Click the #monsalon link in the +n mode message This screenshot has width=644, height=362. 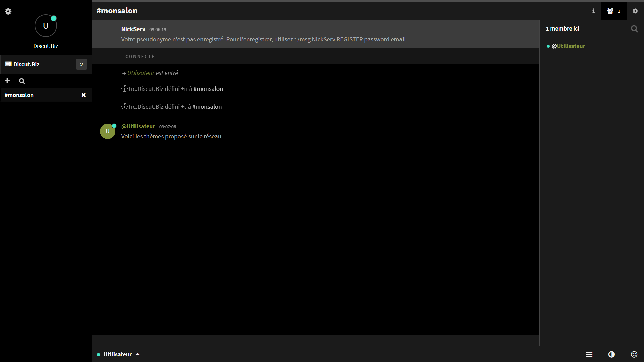click(x=208, y=89)
